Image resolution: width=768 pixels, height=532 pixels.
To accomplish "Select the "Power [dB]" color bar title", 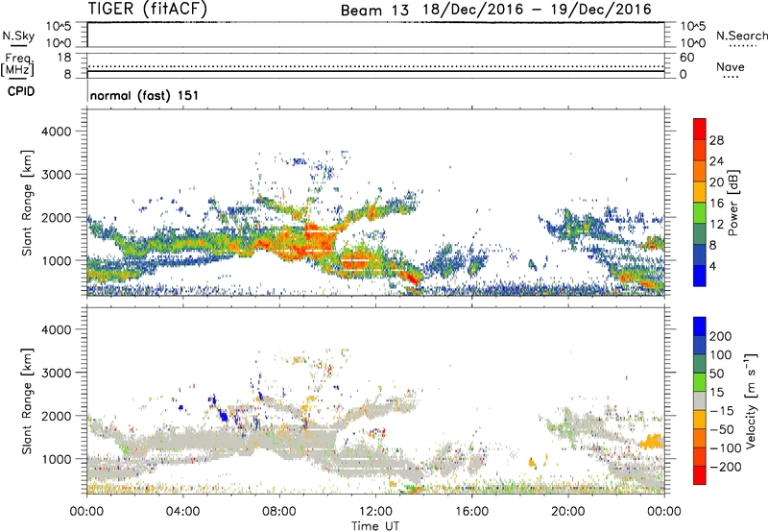I will click(733, 203).
